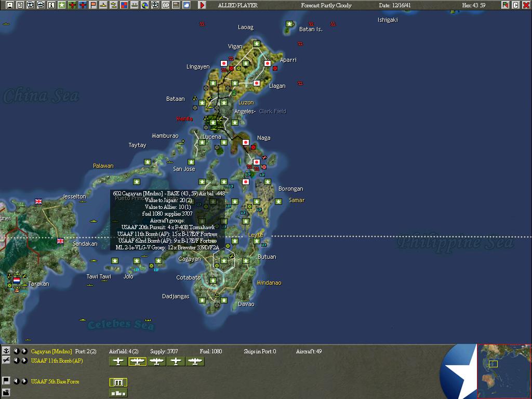Click the orange flag toolbar icon
This screenshot has height=399, width=532.
[93, 5]
